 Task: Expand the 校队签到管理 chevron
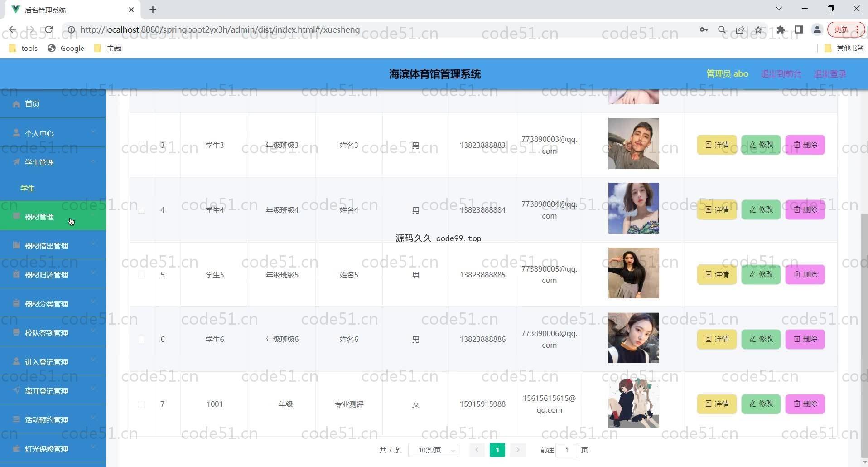[x=93, y=331]
